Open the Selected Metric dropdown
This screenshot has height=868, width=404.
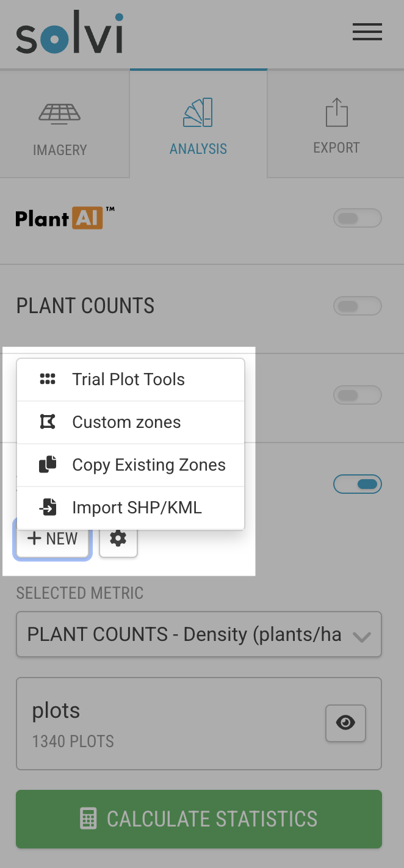coord(183,635)
